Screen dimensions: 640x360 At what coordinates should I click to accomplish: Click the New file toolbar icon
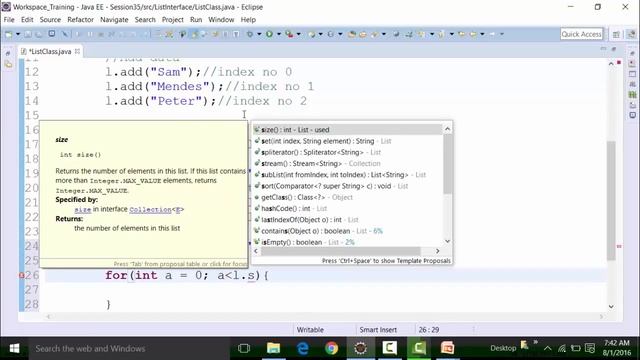click(x=9, y=34)
